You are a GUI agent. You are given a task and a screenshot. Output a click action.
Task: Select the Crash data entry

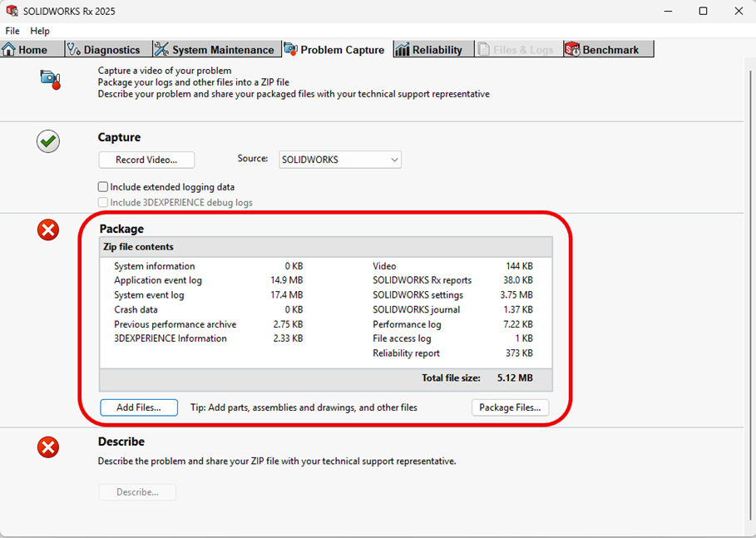136,309
